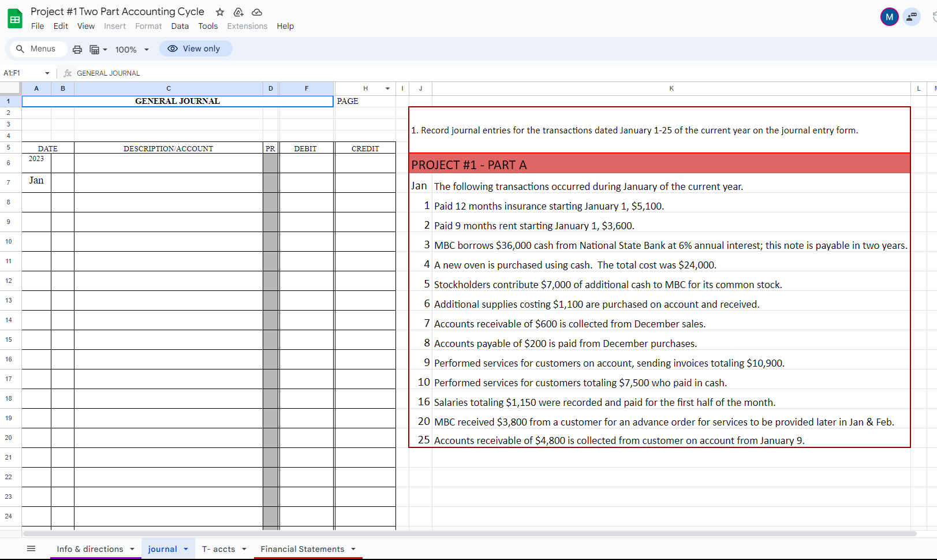Open the zoom level 100% dropdown
This screenshot has width=937, height=560.
coord(130,49)
